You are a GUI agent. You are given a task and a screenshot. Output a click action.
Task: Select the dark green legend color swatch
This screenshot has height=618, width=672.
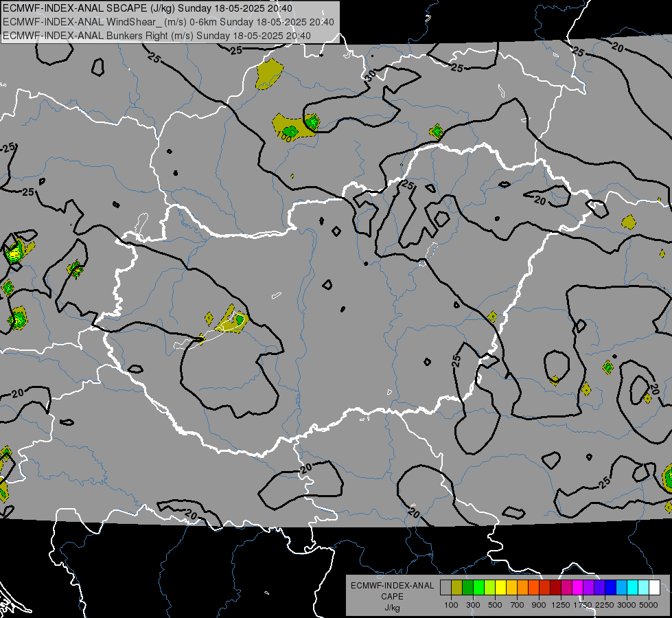click(x=467, y=587)
